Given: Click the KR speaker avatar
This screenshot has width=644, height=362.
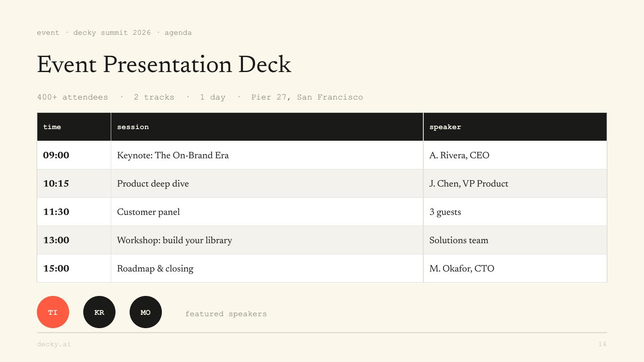Looking at the screenshot, I should click(x=99, y=312).
